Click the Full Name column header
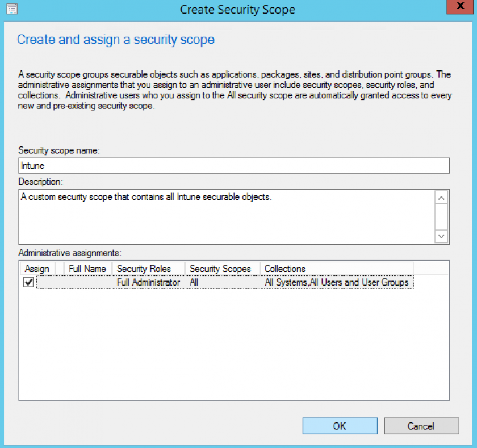This screenshot has height=448, width=477. click(86, 268)
